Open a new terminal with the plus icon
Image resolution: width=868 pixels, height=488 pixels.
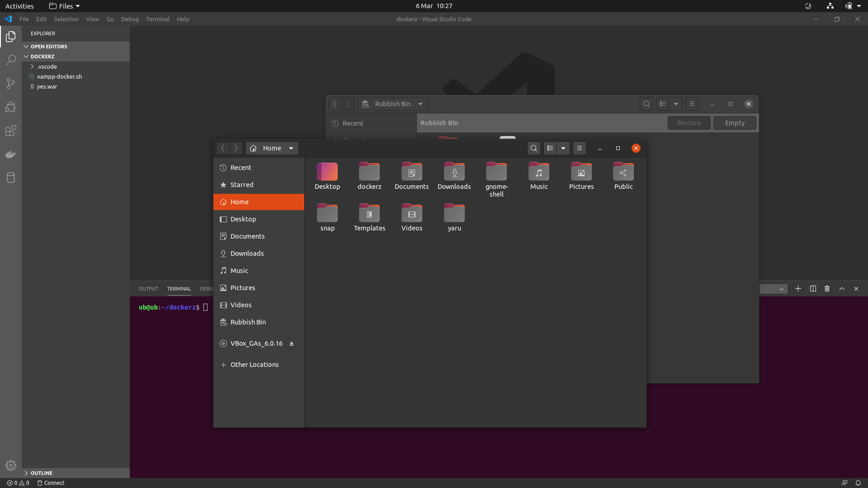798,289
